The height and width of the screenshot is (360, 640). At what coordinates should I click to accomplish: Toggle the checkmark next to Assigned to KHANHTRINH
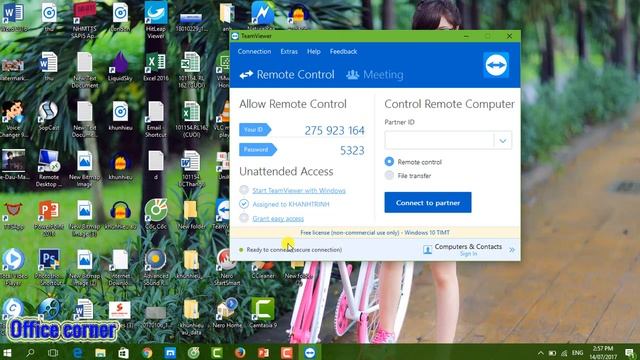click(x=244, y=204)
